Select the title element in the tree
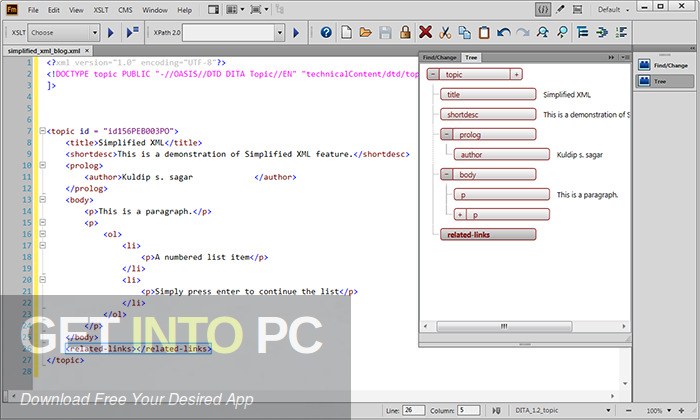Screen dimensions: 700x420 tap(488, 94)
